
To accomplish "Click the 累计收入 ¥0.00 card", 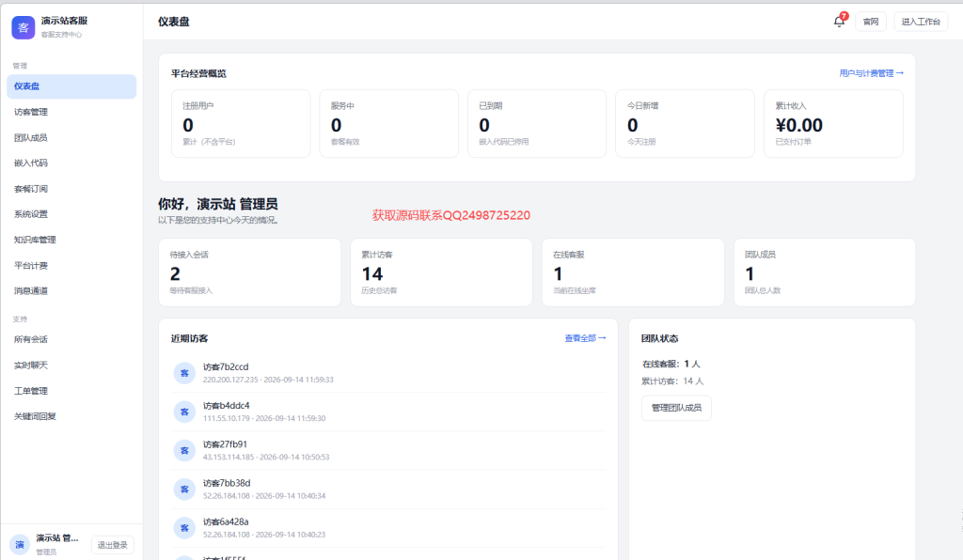I will coord(833,124).
